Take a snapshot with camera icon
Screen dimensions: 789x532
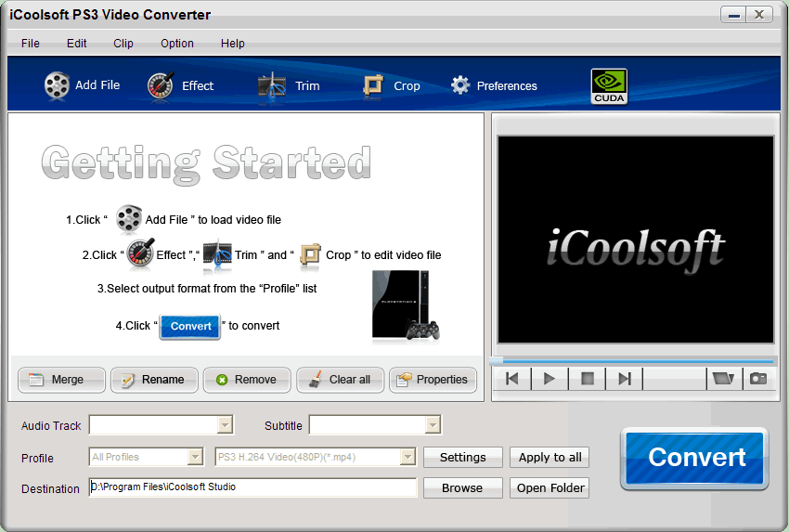pos(758,379)
